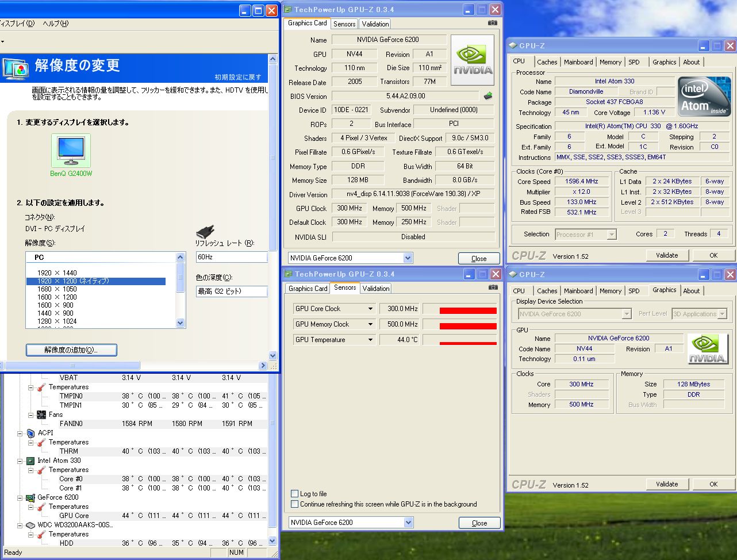Select the 1280 × 1024 resolution
Image resolution: width=737 pixels, height=560 pixels.
pos(57,321)
